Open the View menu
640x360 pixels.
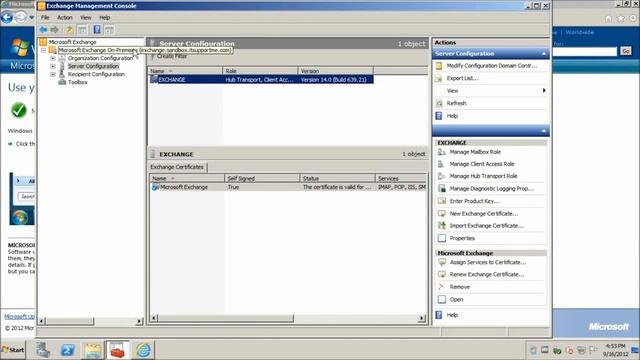[86, 18]
